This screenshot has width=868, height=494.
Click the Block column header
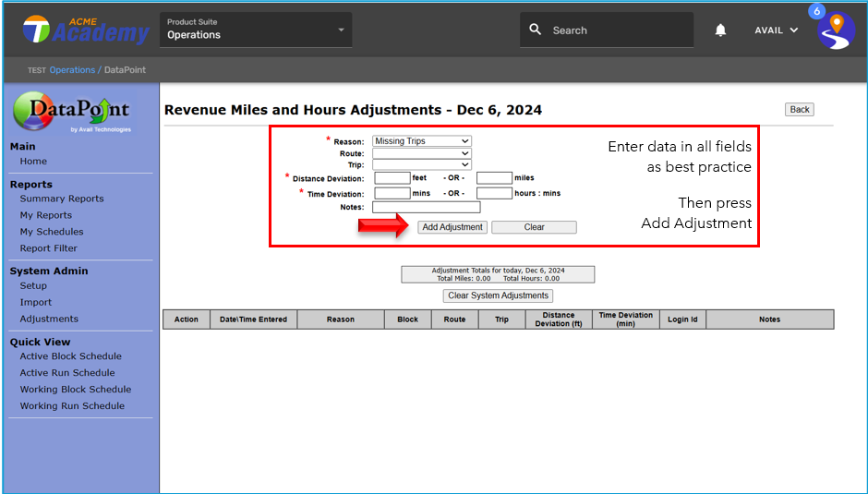408,319
